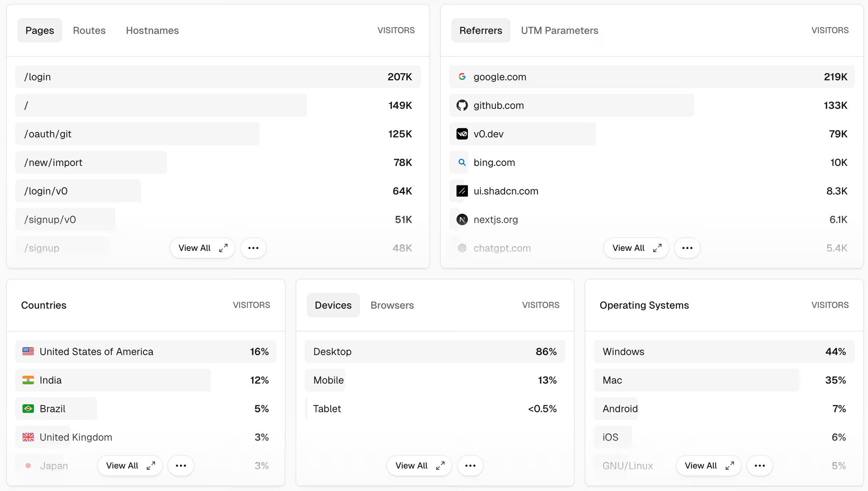868x491 pixels.
Task: Open the ellipsis menu in the Pages panel
Action: tap(253, 248)
